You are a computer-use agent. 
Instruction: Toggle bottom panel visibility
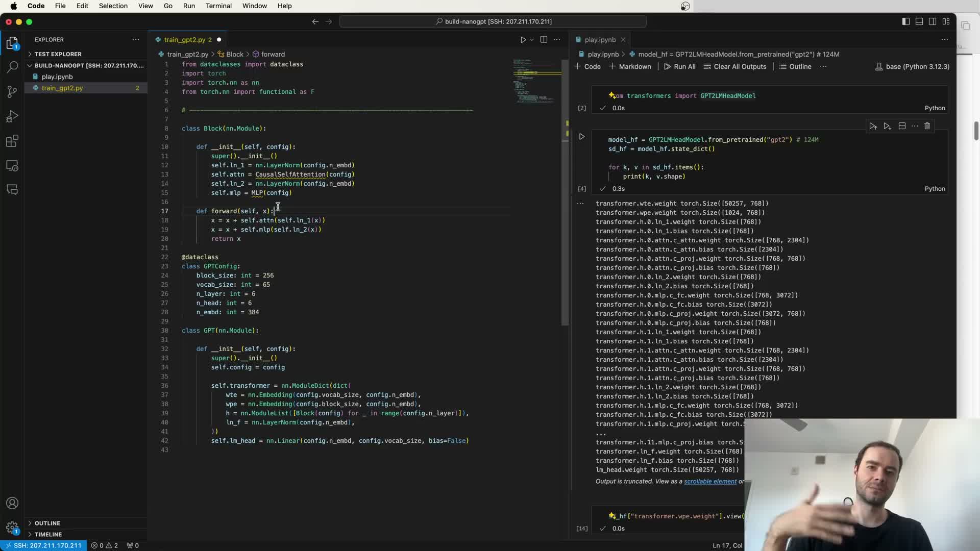point(919,21)
